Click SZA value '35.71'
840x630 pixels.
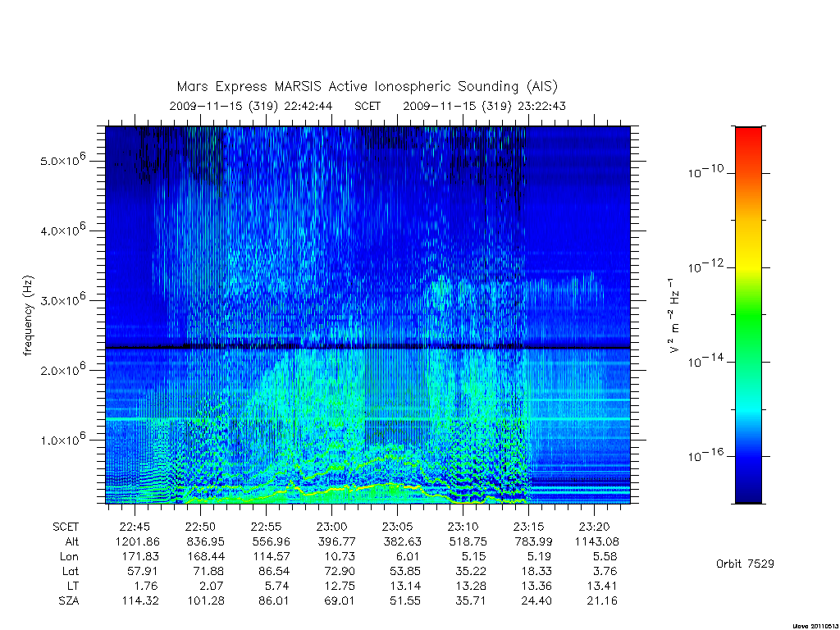tap(471, 601)
